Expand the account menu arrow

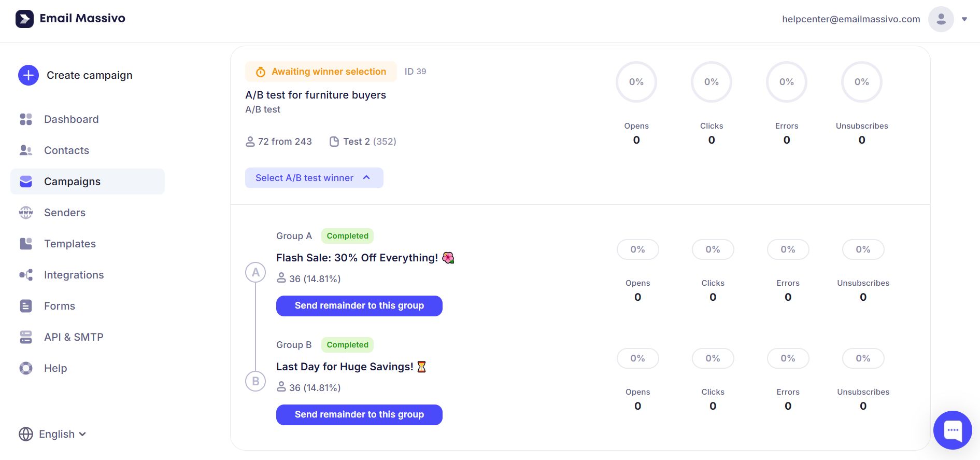(x=964, y=19)
